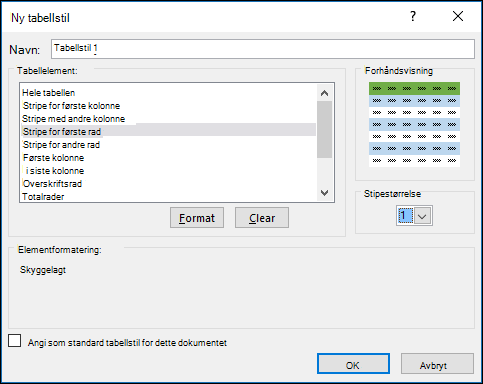Image resolution: width=483 pixels, height=384 pixels.
Task: Click into the Navn text field
Action: pyautogui.click(x=263, y=49)
